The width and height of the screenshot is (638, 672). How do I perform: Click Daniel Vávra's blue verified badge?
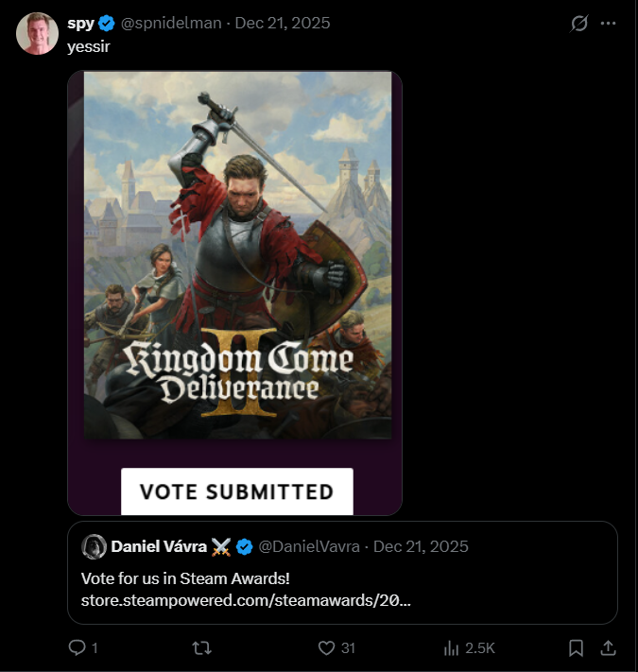pos(244,546)
